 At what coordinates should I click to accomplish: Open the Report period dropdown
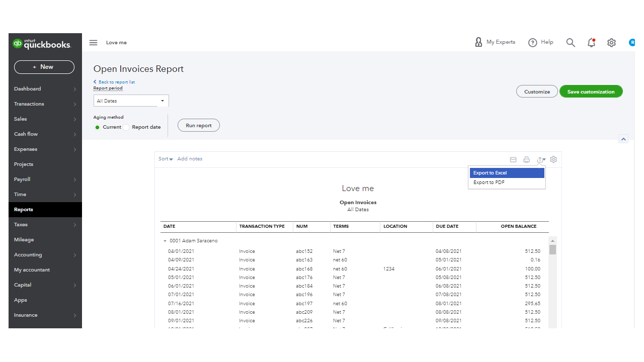(131, 101)
